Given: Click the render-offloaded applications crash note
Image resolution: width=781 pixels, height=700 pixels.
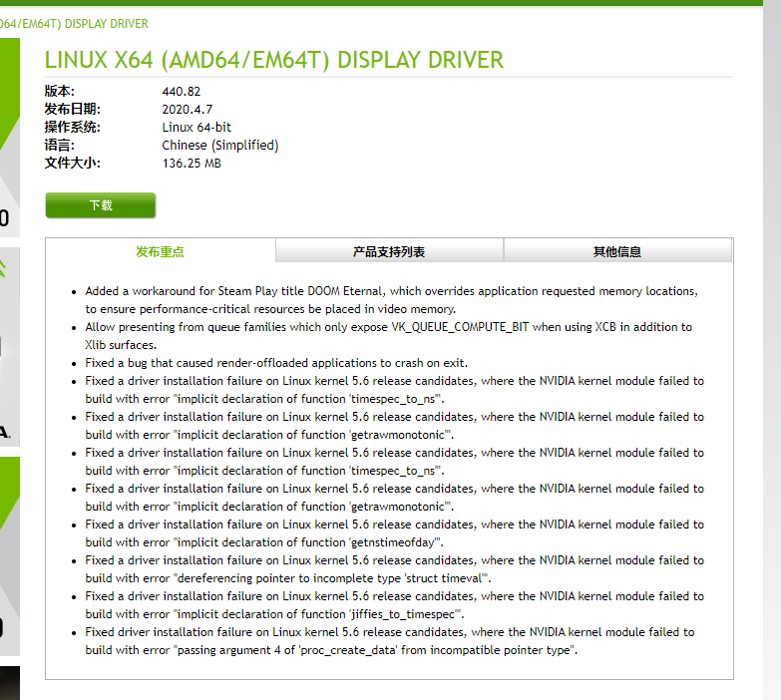Looking at the screenshot, I should click(276, 363).
